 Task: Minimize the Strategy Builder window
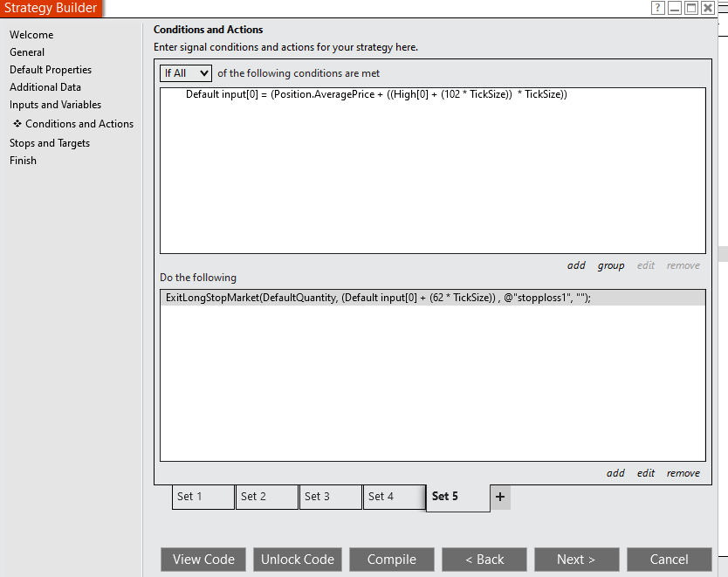(x=674, y=8)
